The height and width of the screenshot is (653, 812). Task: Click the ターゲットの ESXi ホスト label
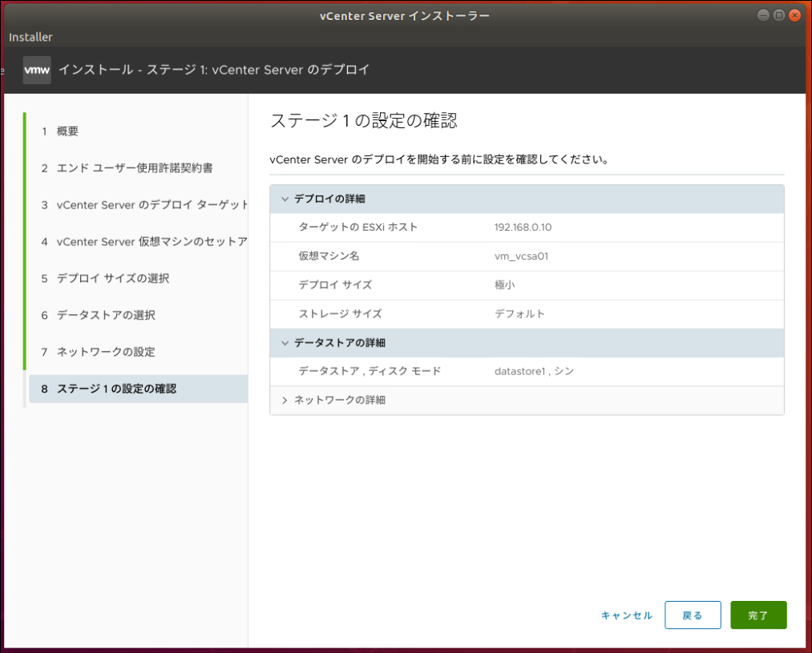(x=358, y=228)
